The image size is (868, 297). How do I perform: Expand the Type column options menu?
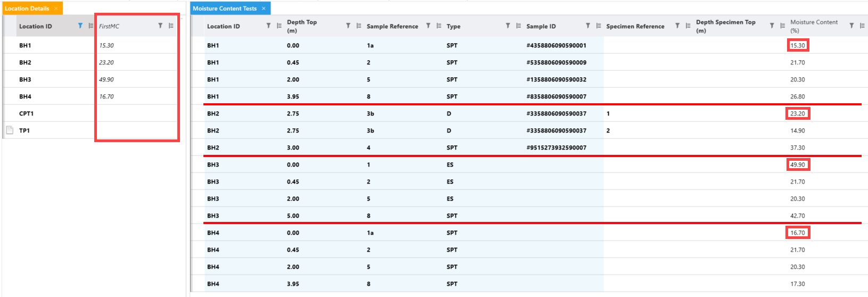coord(518,26)
